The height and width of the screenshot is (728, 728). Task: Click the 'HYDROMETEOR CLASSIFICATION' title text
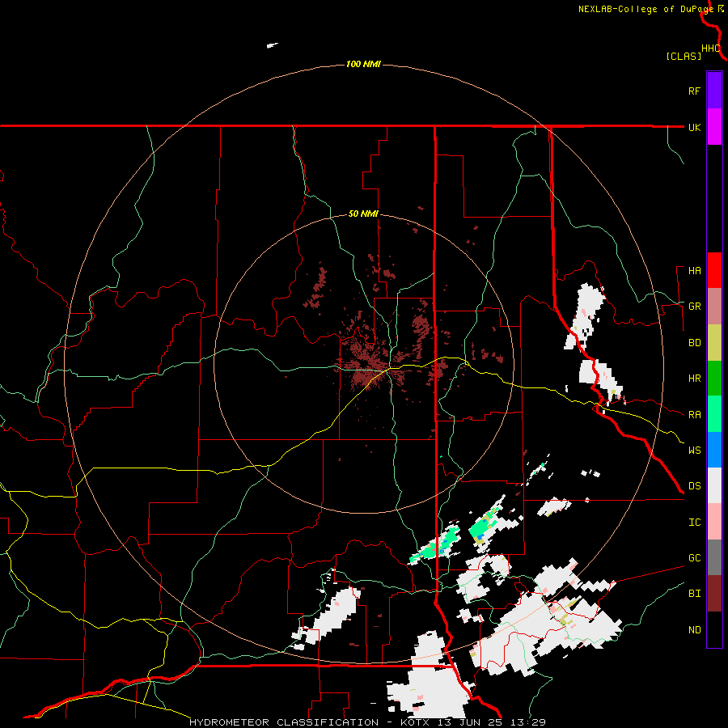[x=284, y=722]
